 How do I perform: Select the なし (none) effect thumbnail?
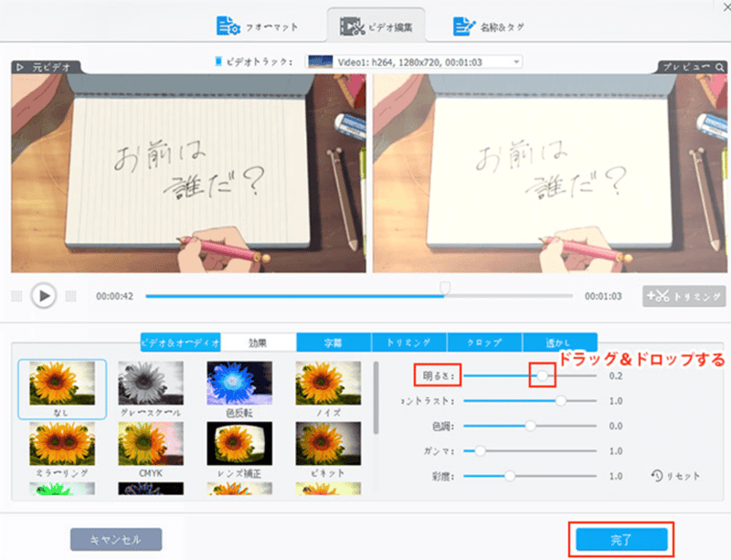point(62,382)
